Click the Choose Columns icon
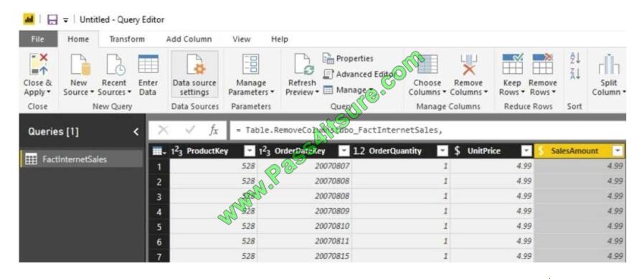The image size is (644, 279). click(x=427, y=64)
